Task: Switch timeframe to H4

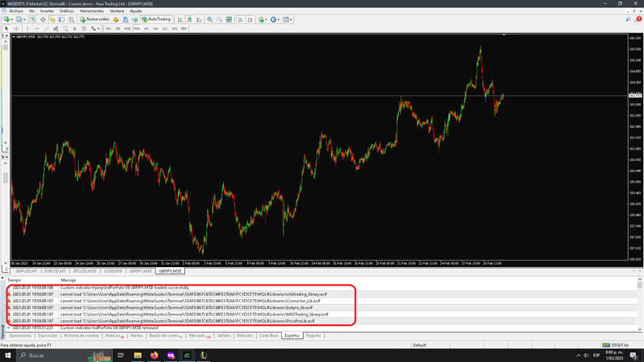Action: (155, 29)
